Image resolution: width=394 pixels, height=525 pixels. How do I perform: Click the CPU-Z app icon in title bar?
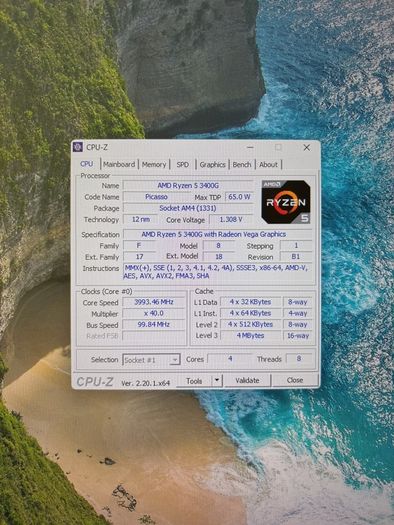tap(78, 147)
